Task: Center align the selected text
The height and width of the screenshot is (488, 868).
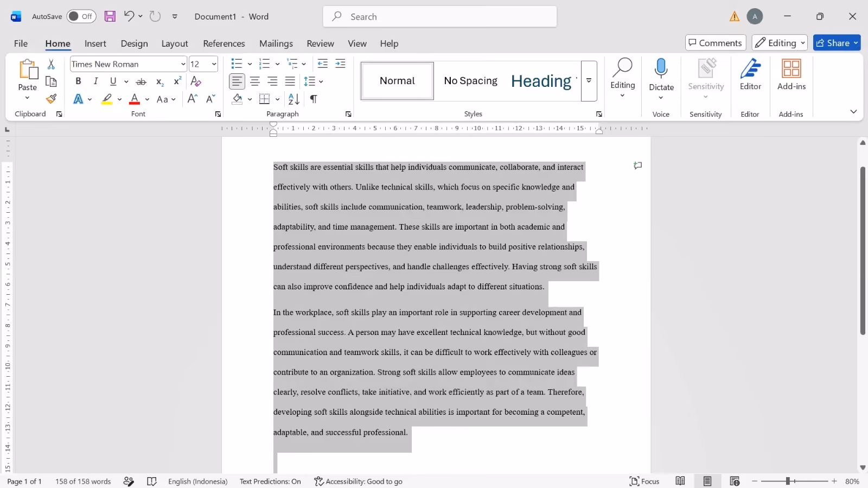Action: click(255, 81)
